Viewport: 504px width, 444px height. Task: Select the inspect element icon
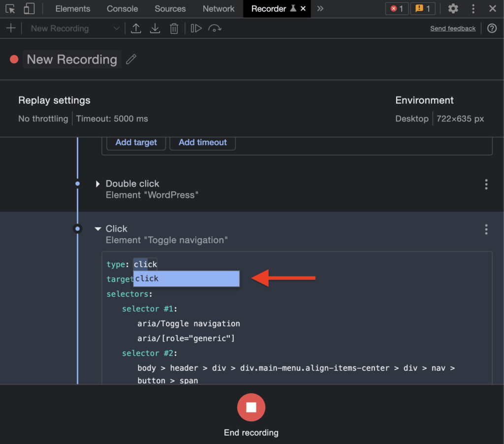(x=11, y=8)
